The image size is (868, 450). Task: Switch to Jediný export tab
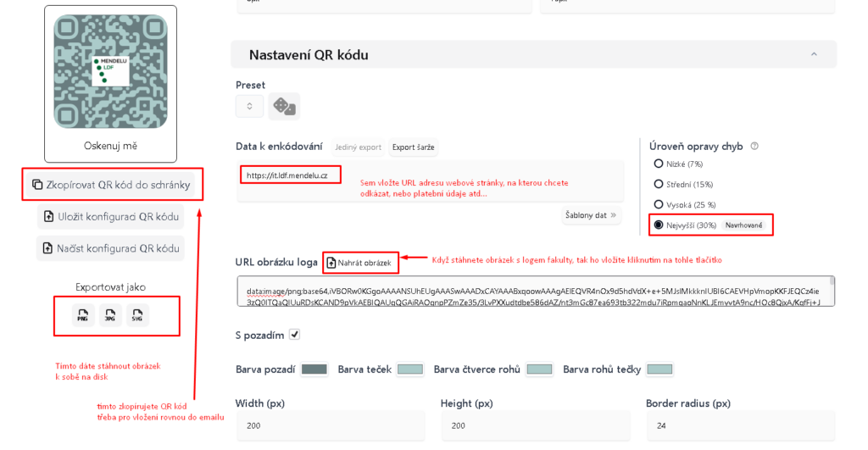click(359, 147)
